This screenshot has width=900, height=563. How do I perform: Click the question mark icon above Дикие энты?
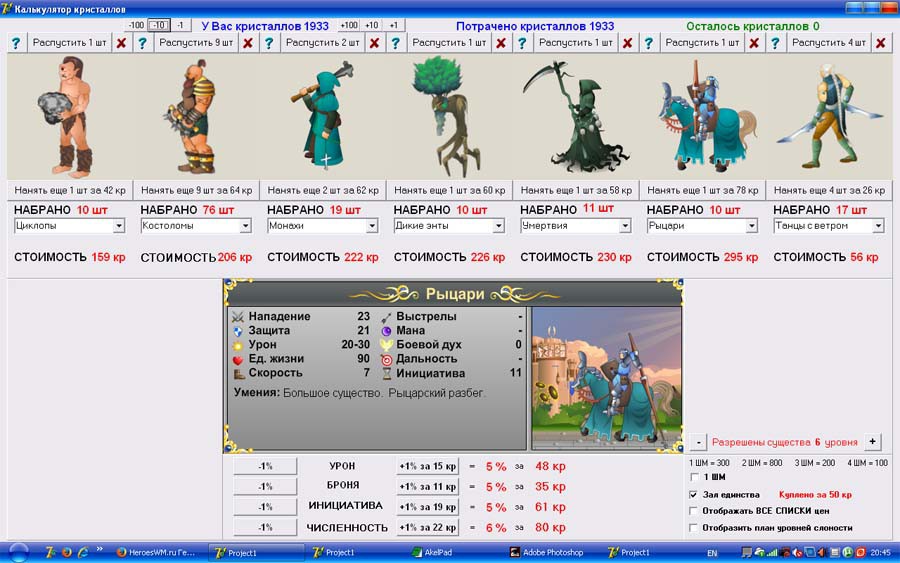[395, 43]
